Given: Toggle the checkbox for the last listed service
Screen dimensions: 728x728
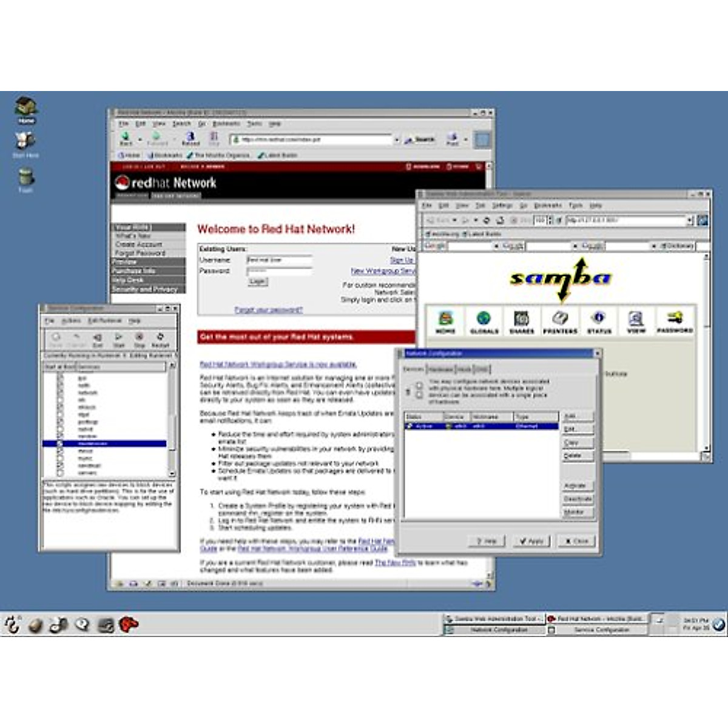Looking at the screenshot, I should coord(59,473).
